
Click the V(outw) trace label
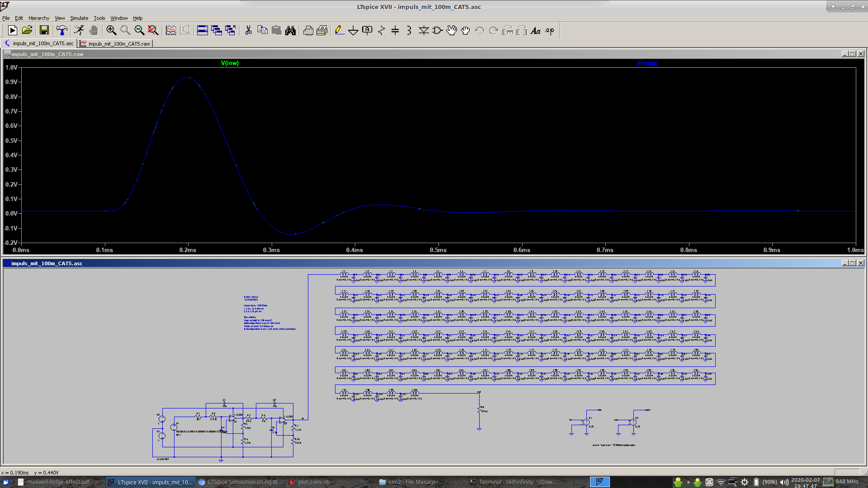pyautogui.click(x=647, y=63)
